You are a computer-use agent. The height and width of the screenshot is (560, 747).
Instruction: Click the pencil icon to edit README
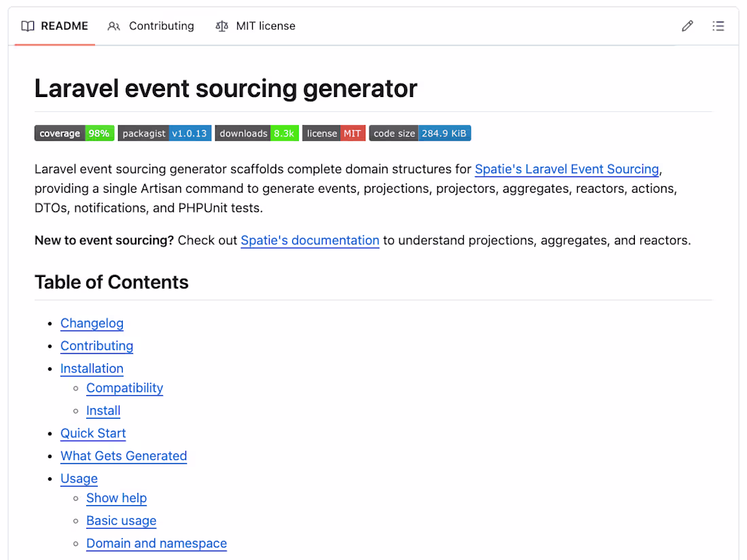click(687, 26)
